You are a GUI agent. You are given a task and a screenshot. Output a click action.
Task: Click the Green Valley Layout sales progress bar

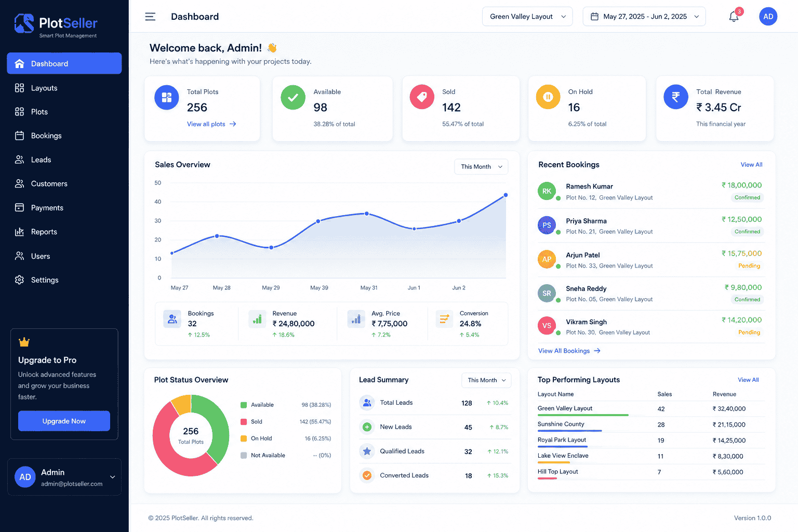(x=583, y=415)
